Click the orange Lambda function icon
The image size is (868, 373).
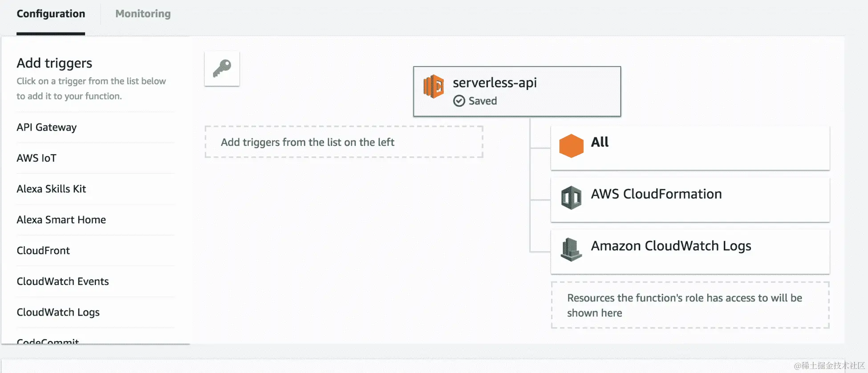(x=433, y=86)
